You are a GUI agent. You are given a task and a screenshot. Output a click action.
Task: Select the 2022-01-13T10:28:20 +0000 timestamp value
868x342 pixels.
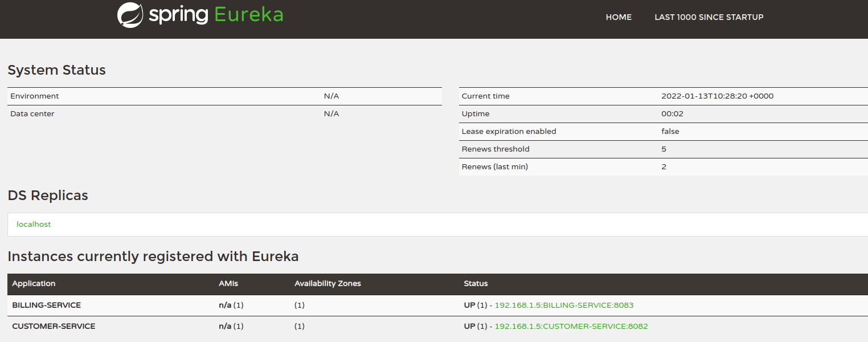coord(718,96)
